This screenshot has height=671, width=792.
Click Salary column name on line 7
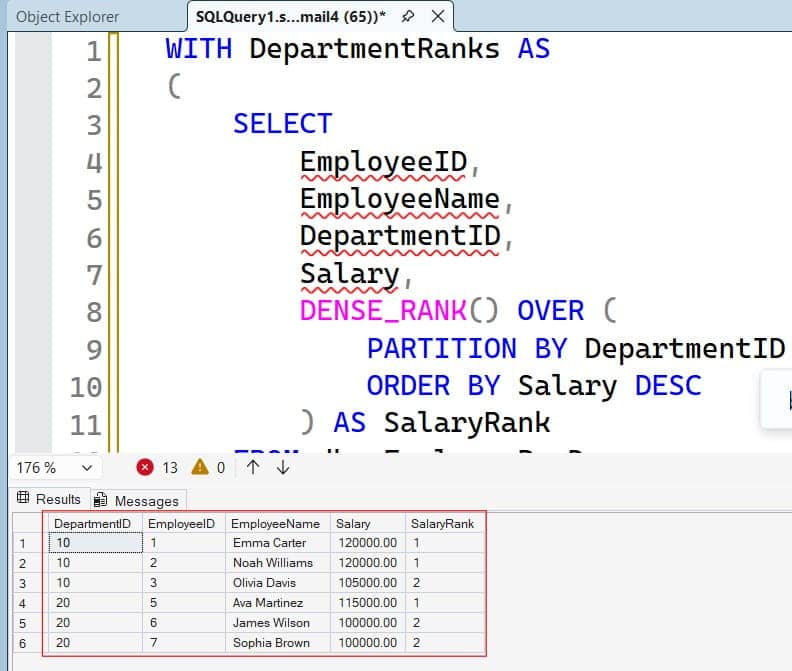coord(350,274)
